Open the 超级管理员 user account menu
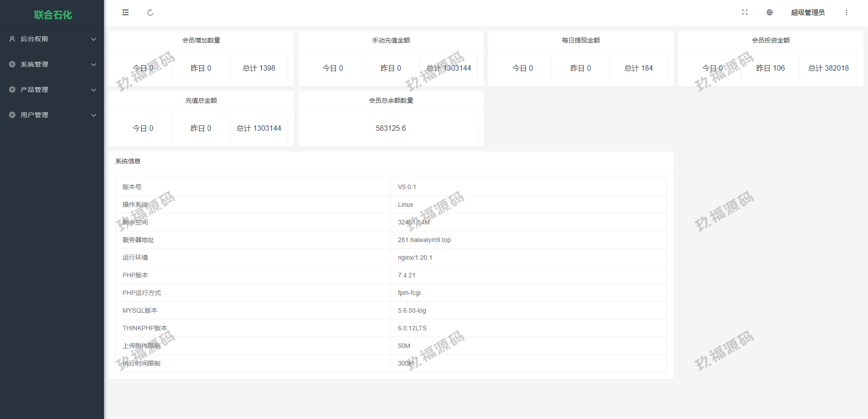 [807, 13]
